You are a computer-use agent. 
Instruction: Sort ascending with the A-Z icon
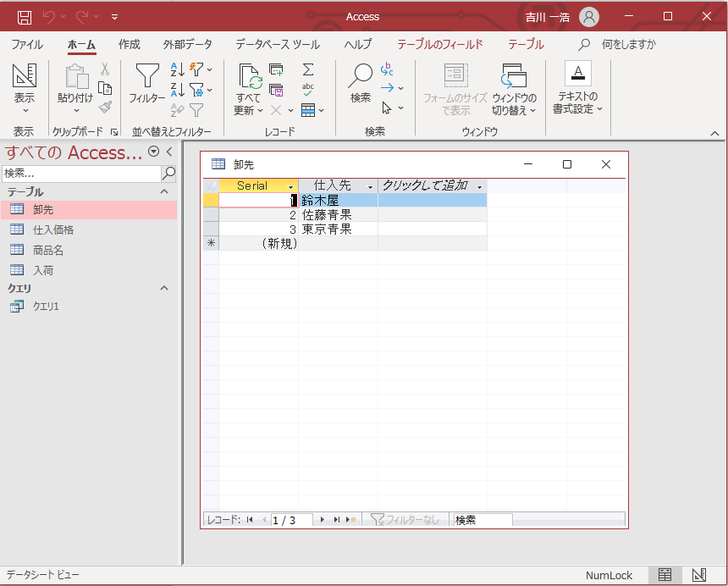[177, 69]
